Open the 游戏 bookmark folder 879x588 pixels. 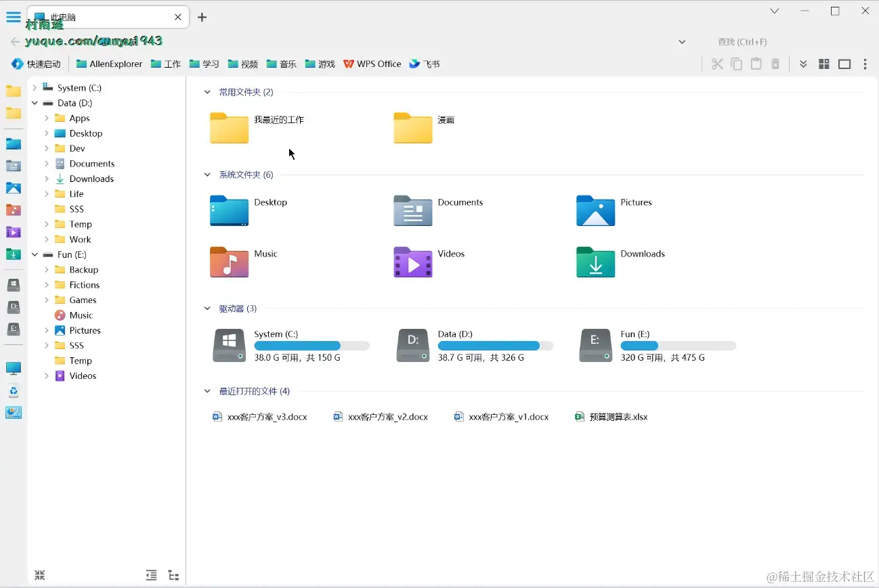320,64
